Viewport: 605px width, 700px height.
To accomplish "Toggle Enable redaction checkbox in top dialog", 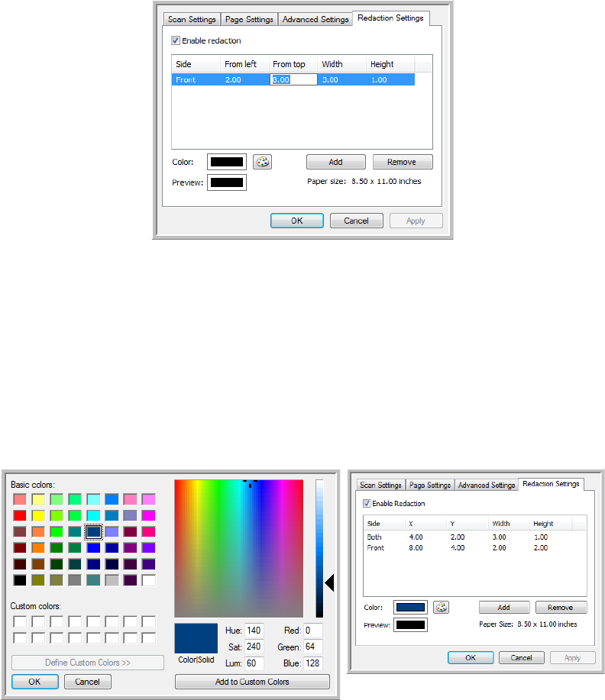I will [x=176, y=40].
